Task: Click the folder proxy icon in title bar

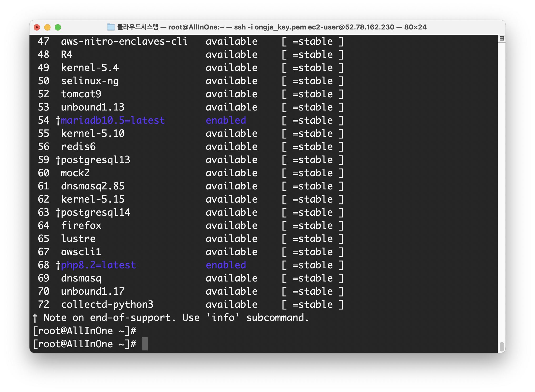Action: (x=111, y=27)
